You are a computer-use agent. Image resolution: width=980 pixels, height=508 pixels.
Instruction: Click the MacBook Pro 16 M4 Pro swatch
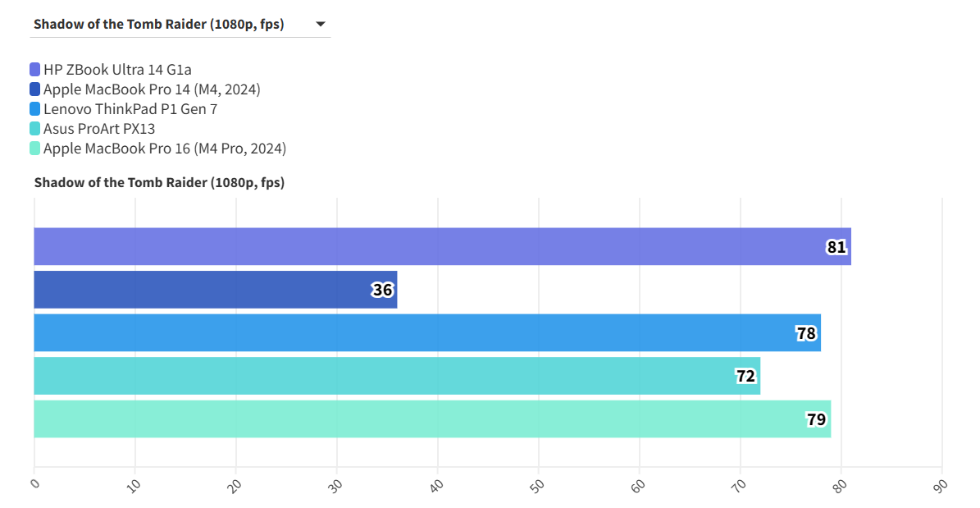(35, 149)
